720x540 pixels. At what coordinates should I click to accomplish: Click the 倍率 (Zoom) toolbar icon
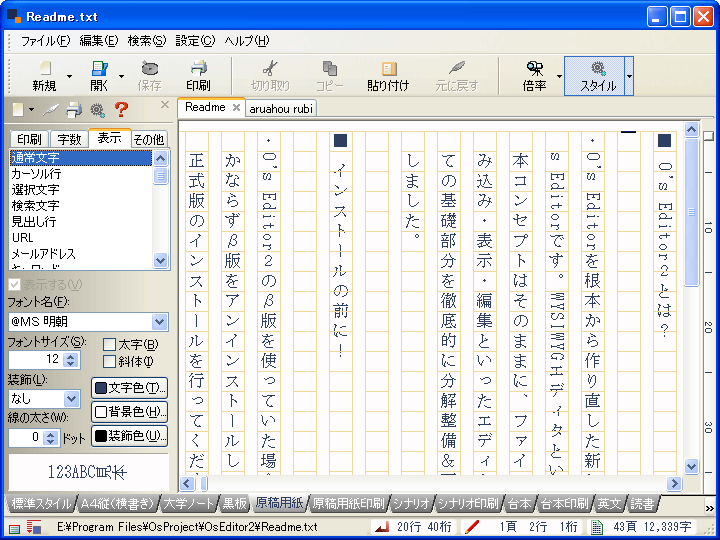point(534,69)
